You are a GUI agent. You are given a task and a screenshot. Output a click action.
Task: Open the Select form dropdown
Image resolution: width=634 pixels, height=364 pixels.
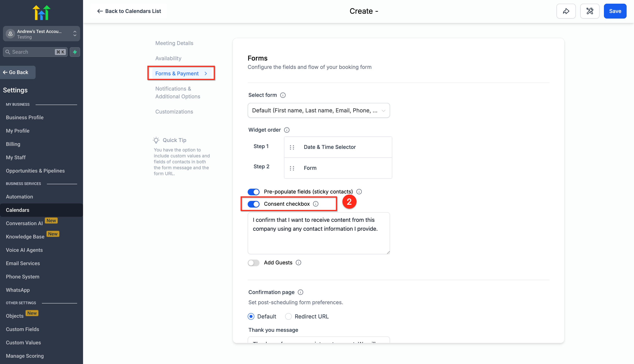click(x=318, y=111)
